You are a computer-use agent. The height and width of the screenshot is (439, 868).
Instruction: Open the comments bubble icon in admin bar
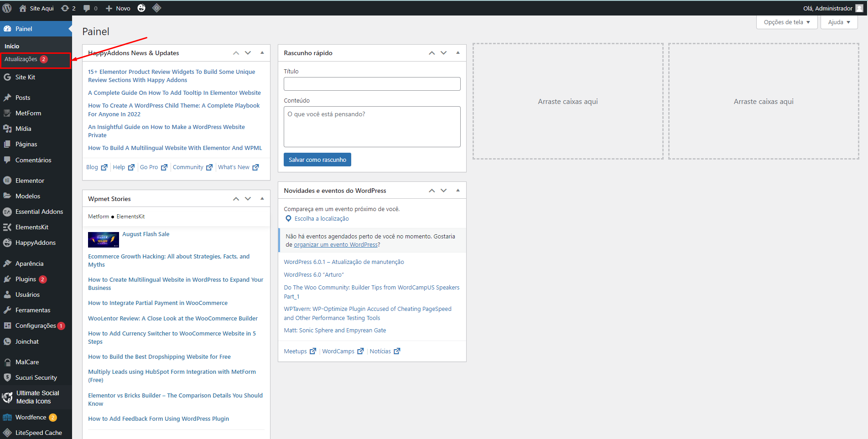click(87, 8)
